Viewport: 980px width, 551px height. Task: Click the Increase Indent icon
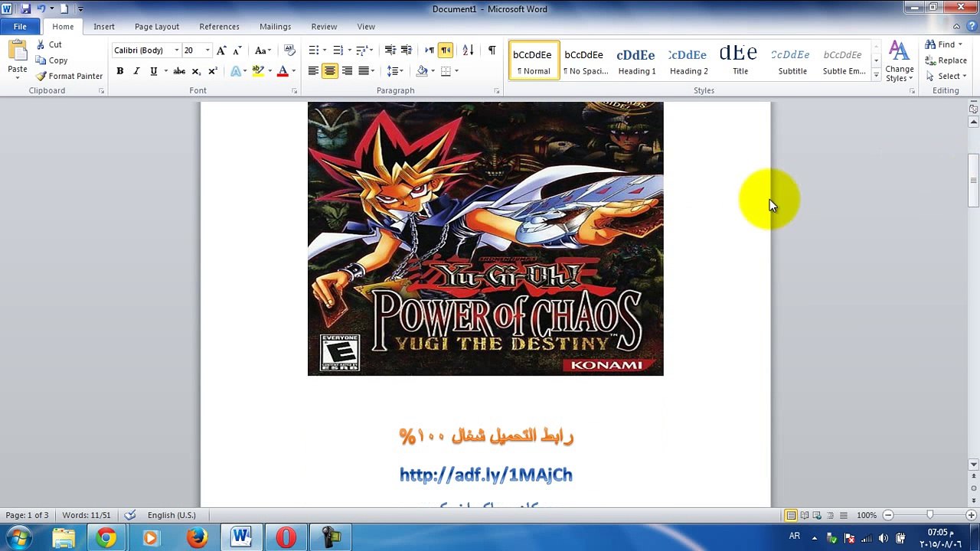coord(407,51)
